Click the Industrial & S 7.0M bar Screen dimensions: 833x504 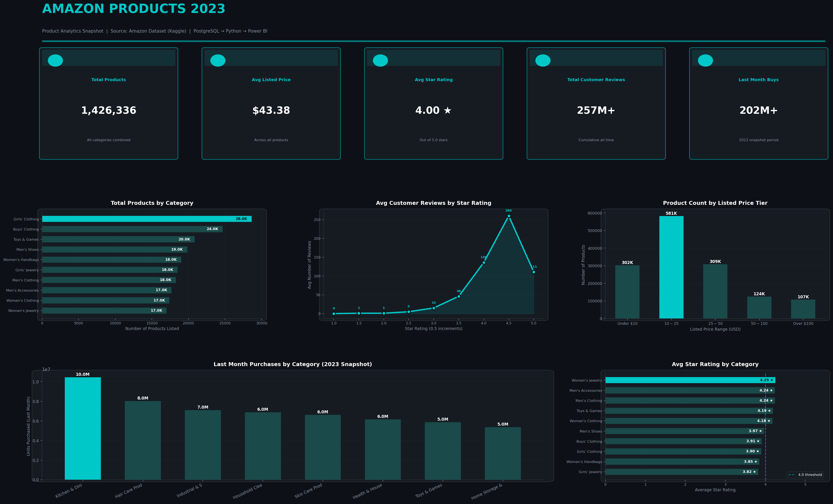click(x=203, y=445)
